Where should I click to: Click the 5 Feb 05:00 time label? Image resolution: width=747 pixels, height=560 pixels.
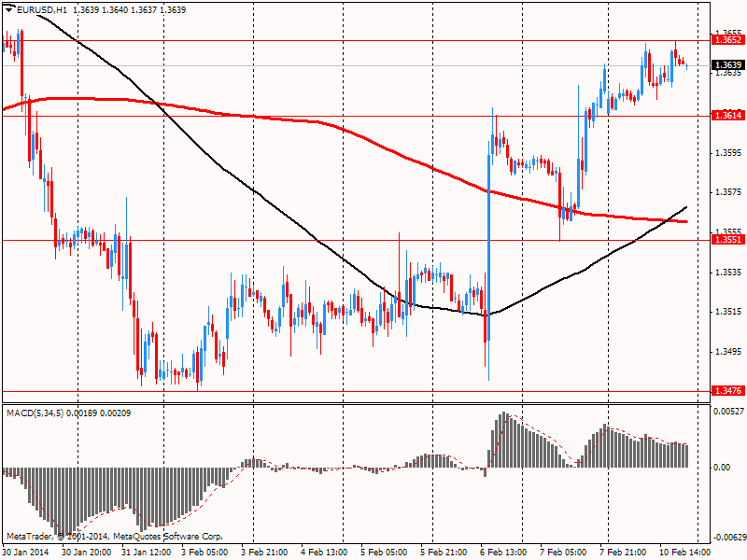(x=385, y=553)
